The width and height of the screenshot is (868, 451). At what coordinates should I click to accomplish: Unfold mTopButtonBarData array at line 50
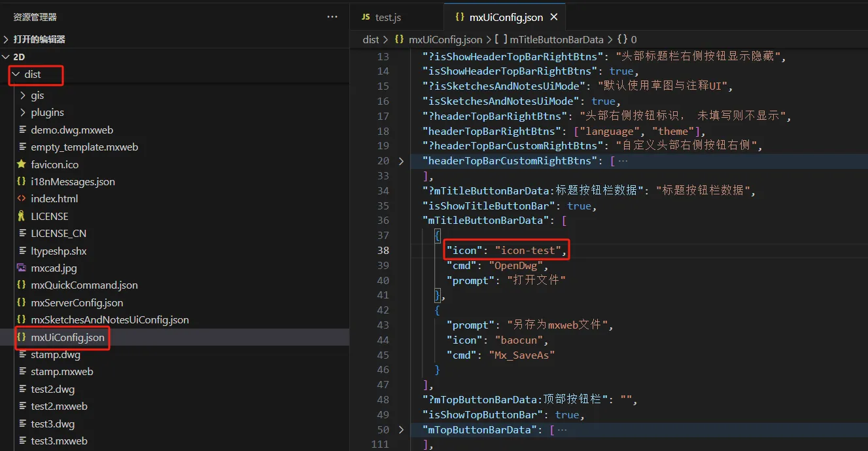point(401,430)
